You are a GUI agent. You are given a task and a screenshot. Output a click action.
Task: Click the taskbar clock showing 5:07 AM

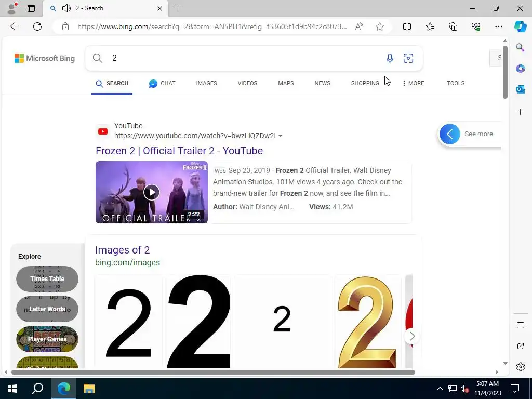click(487, 389)
